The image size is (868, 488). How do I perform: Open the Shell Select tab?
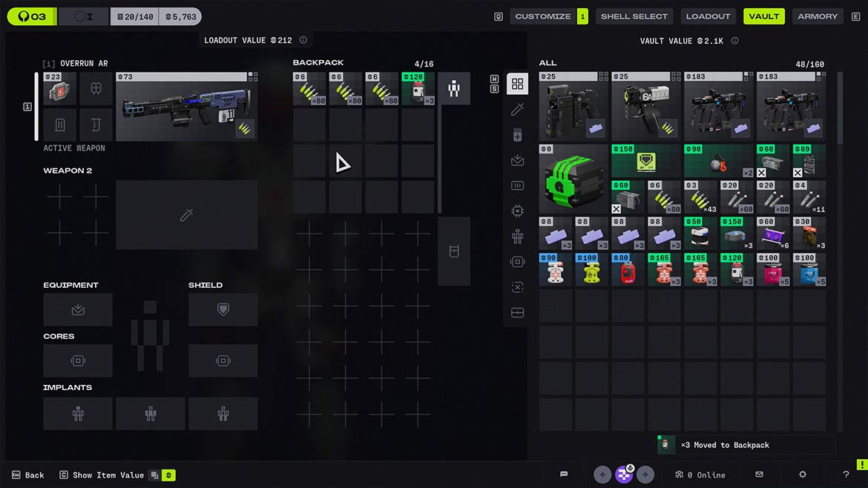click(634, 16)
